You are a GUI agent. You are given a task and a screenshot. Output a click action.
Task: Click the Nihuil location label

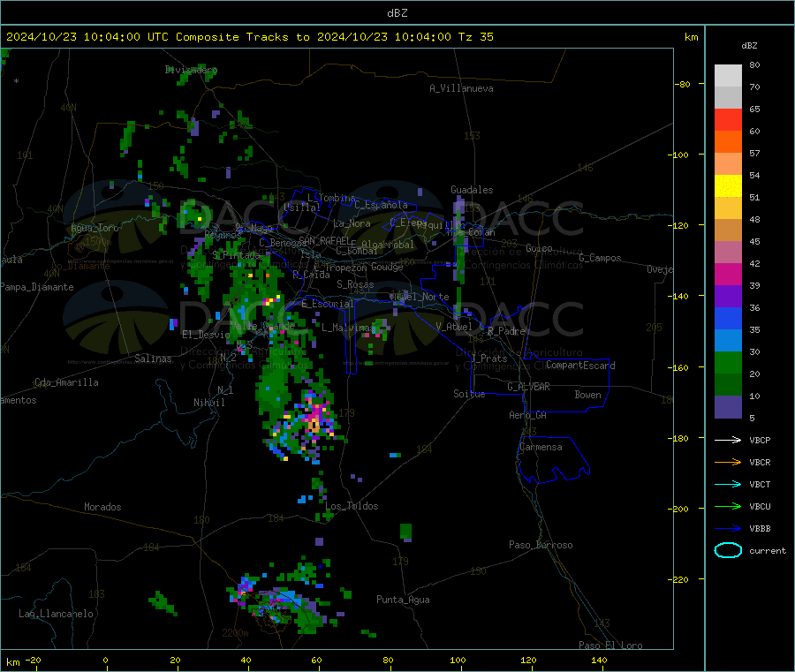point(209,403)
